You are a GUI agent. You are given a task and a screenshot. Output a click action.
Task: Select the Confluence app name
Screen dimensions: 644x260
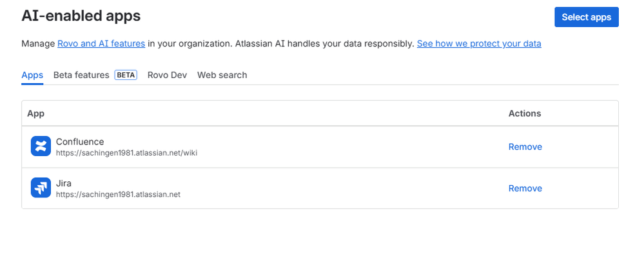click(x=80, y=141)
